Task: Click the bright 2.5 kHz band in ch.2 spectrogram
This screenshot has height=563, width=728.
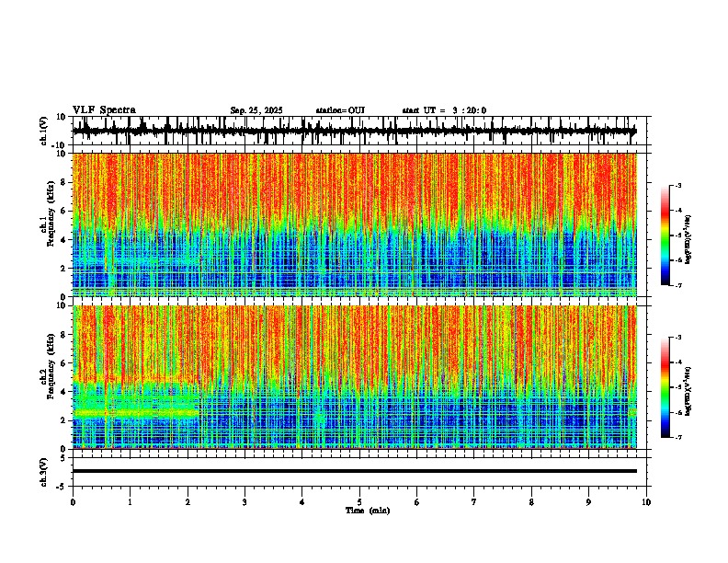Action: pos(135,412)
